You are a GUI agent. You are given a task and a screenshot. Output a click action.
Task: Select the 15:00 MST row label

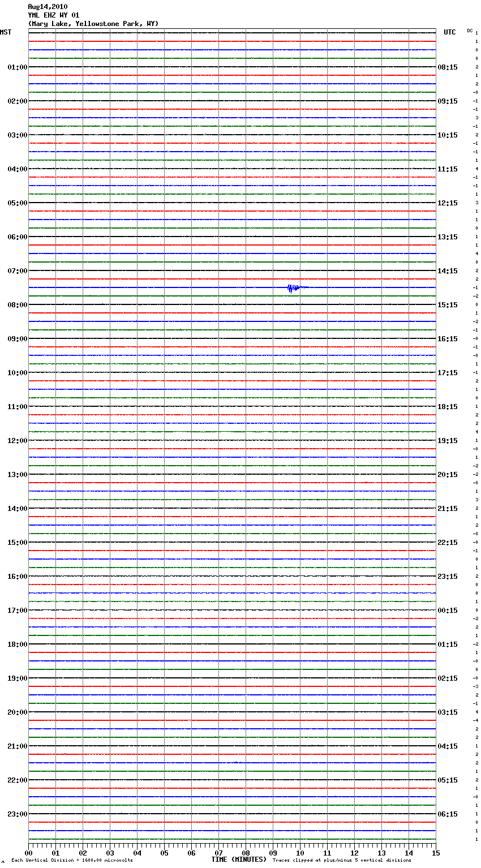(17, 543)
